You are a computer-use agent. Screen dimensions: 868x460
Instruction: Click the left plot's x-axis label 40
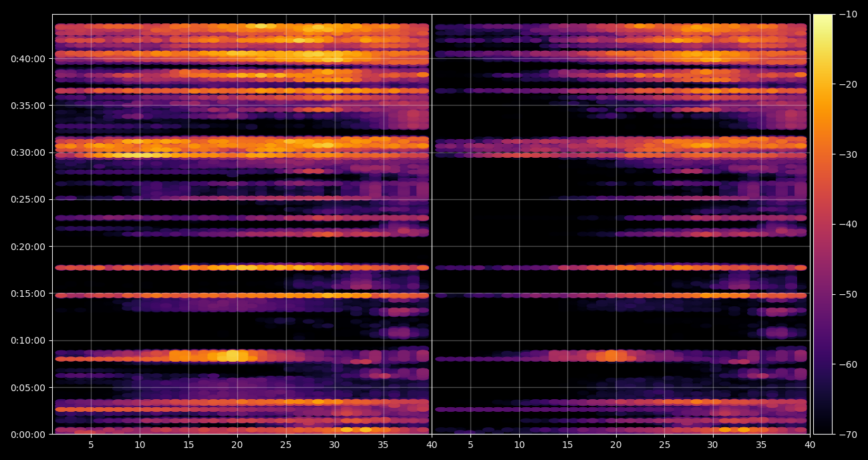[x=432, y=445]
